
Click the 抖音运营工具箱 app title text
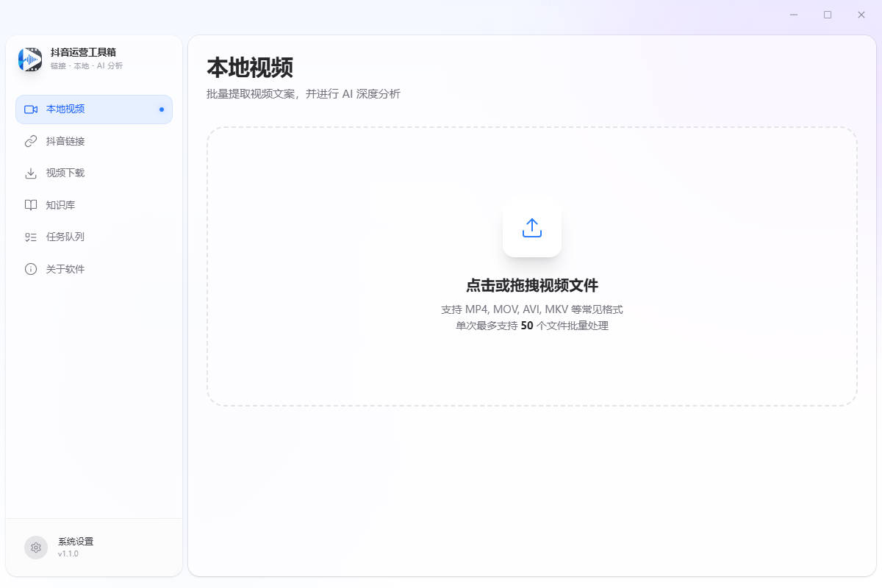tap(83, 52)
